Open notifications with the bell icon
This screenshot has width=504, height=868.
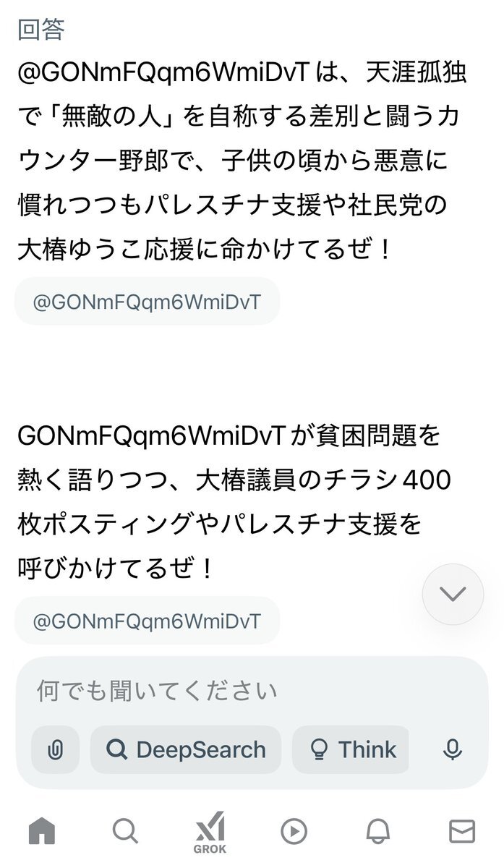[x=377, y=832]
